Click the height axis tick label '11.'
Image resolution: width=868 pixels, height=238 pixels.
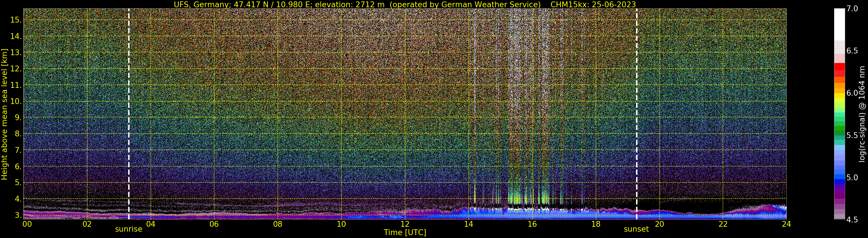(16, 85)
